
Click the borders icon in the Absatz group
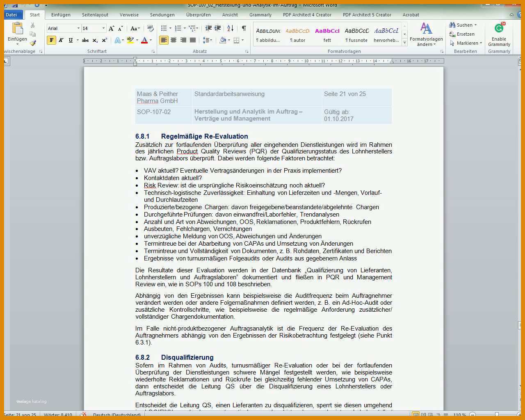point(236,40)
